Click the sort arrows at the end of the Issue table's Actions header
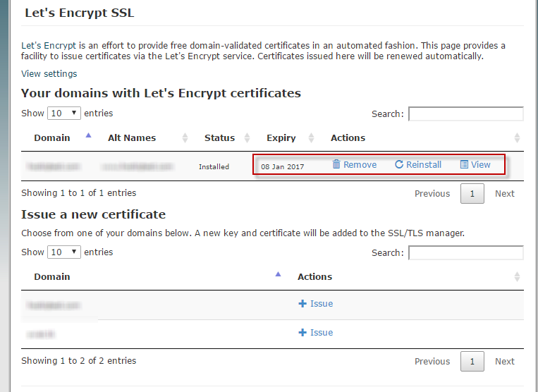538x392 pixels. tap(517, 277)
